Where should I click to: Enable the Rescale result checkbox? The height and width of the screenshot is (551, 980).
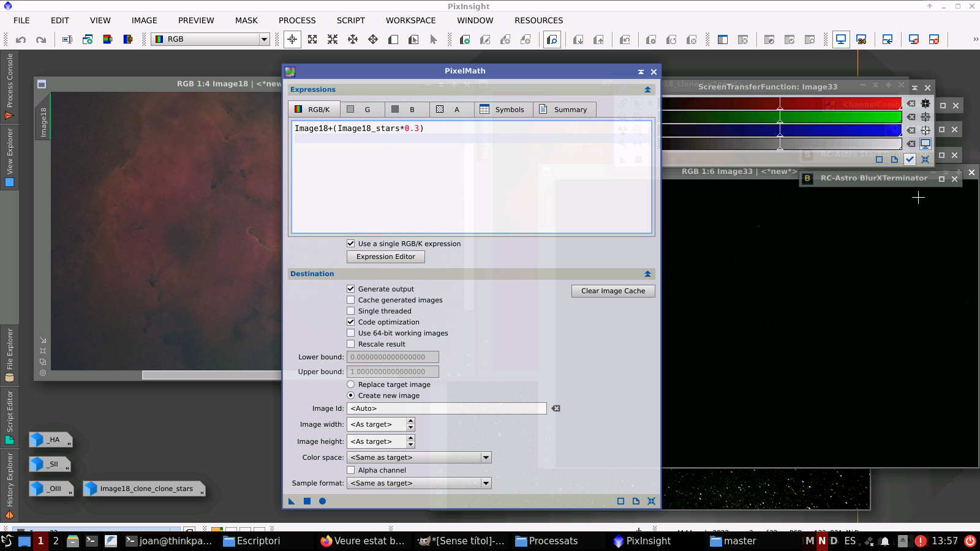351,344
